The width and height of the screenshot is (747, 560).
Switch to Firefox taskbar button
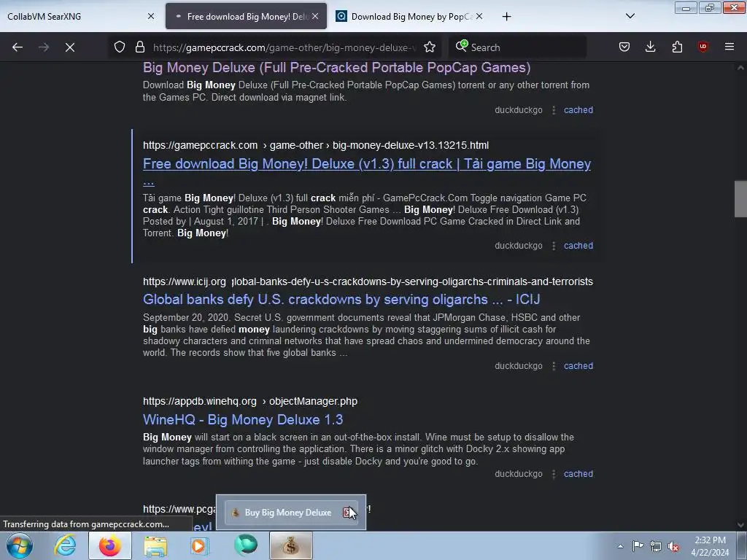pyautogui.click(x=109, y=545)
